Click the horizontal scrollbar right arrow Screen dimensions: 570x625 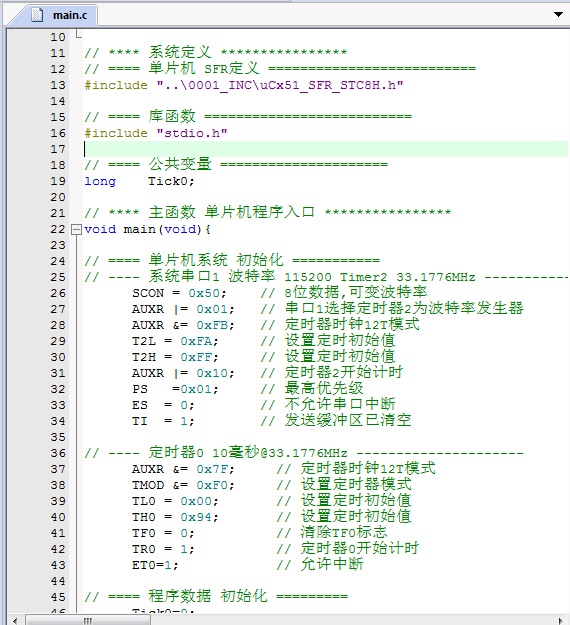(560, 621)
